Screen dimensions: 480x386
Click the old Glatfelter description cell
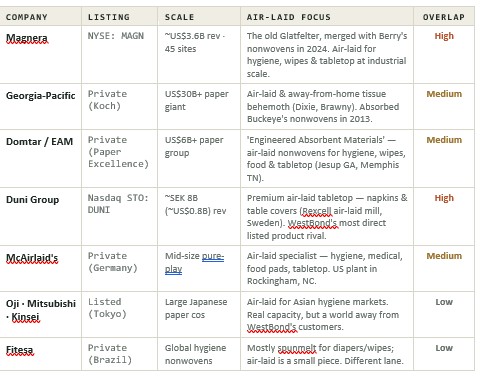[x=327, y=55]
